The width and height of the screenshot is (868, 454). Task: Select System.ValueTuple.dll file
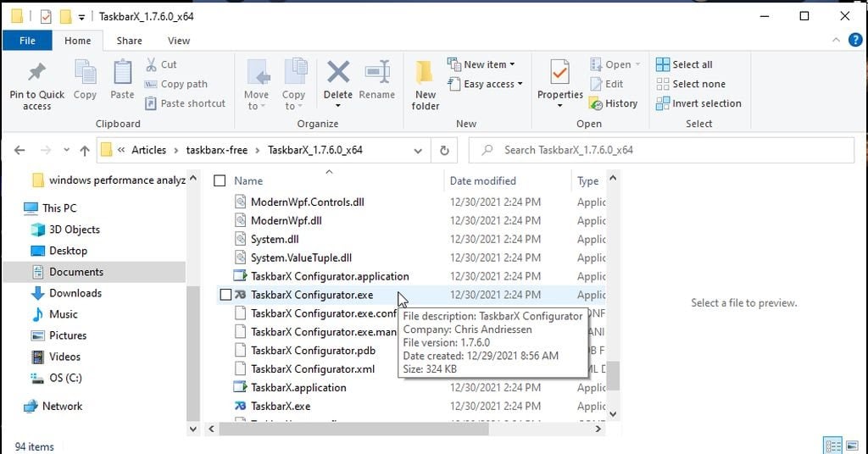click(x=301, y=257)
